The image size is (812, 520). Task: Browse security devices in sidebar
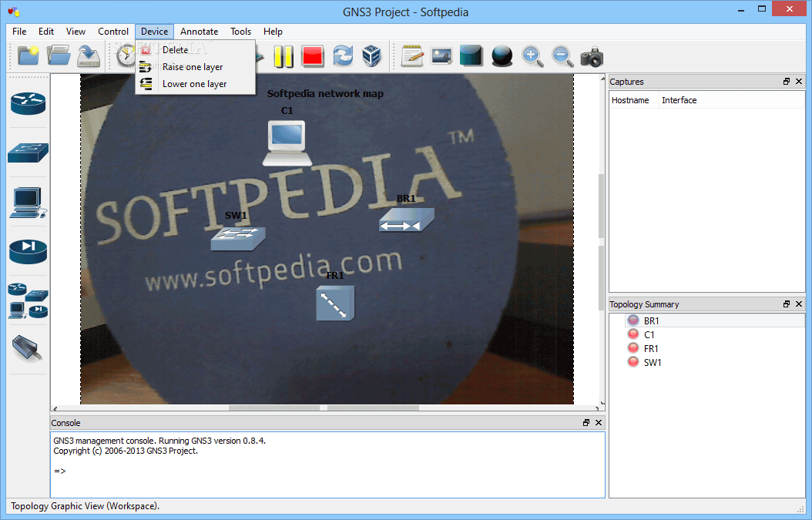(x=28, y=251)
